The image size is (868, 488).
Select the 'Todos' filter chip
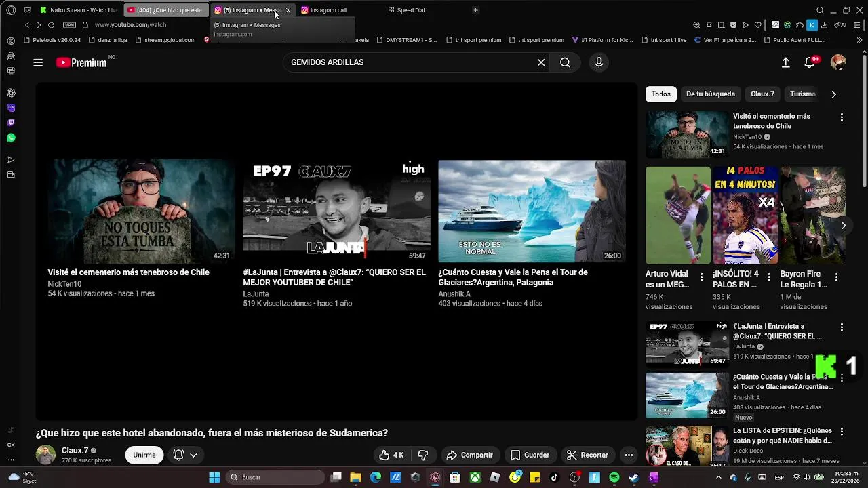coord(661,94)
